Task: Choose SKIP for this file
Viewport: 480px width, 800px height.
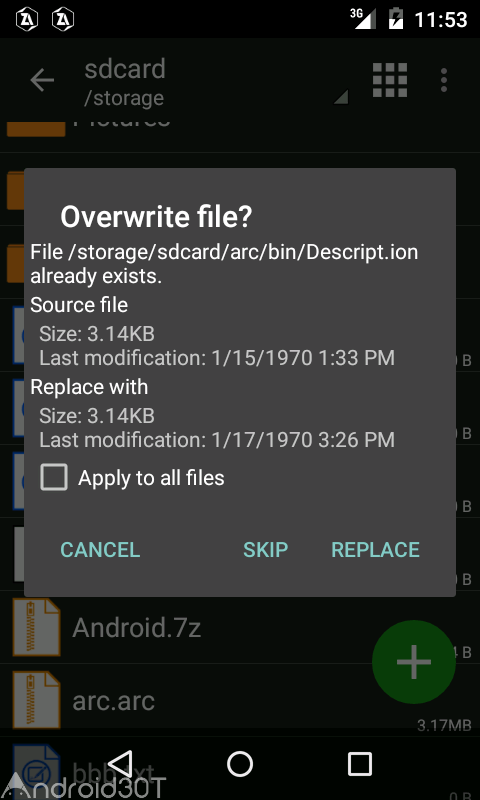Action: click(265, 549)
